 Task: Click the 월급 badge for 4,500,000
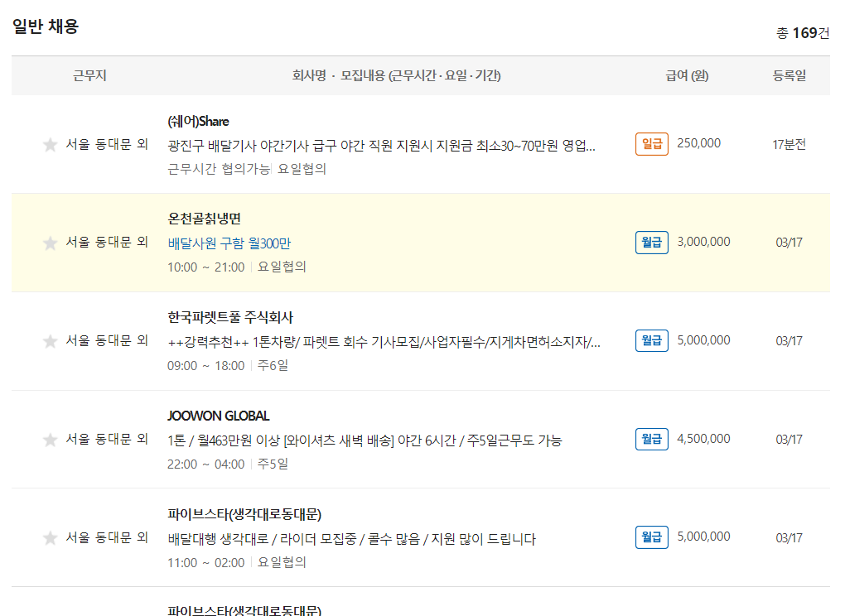point(652,440)
